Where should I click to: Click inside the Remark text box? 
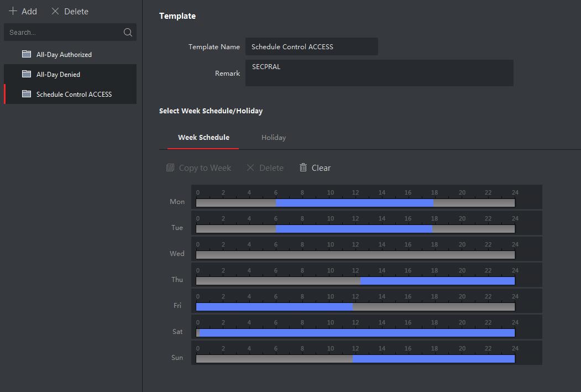(379, 73)
